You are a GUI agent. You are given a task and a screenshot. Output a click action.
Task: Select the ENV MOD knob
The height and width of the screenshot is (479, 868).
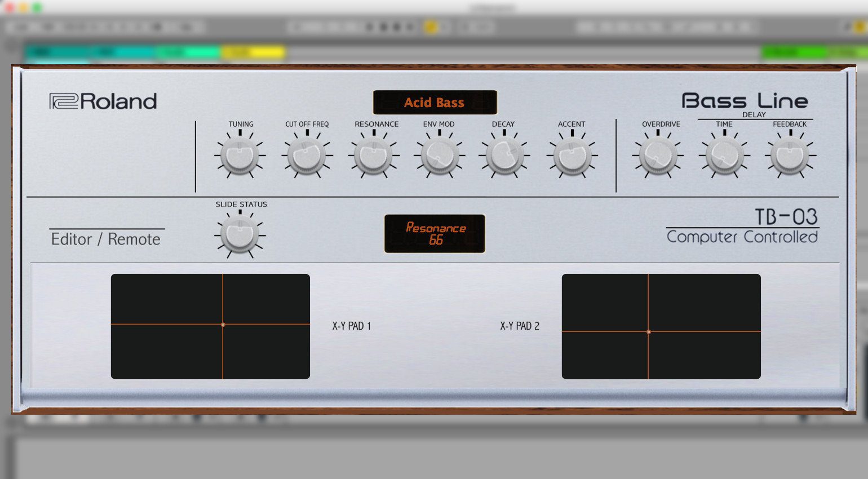439,155
